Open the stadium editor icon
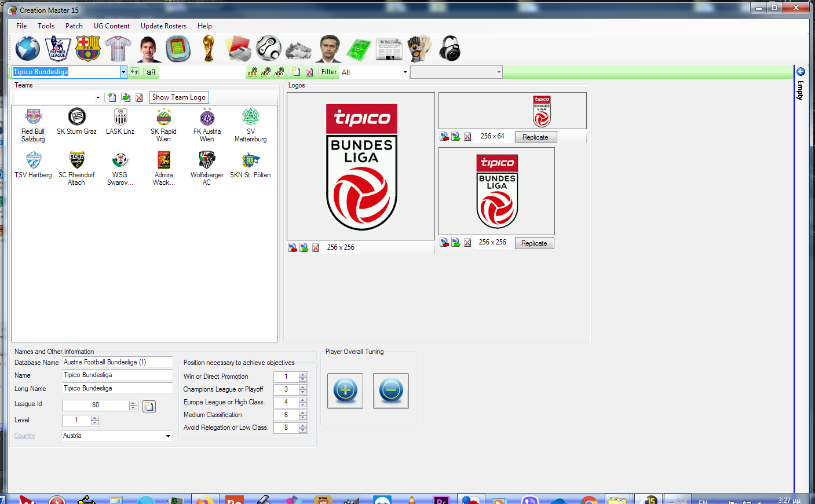 pyautogui.click(x=178, y=49)
